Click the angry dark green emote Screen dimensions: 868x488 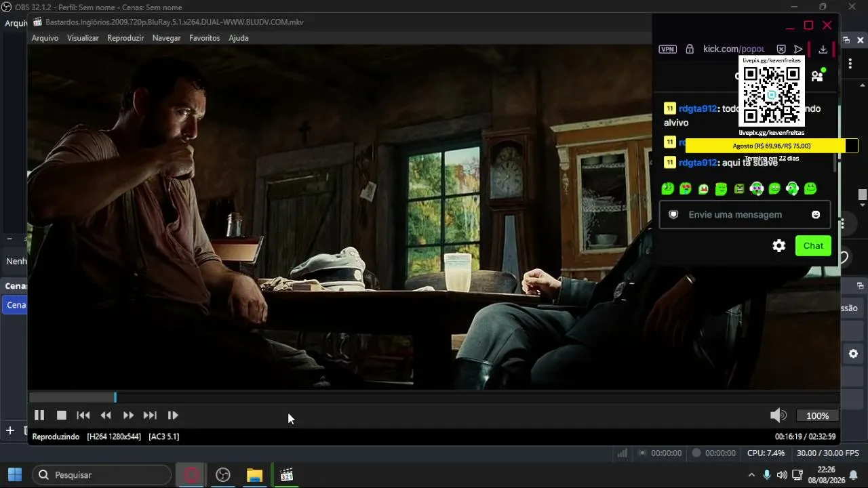[739, 188]
